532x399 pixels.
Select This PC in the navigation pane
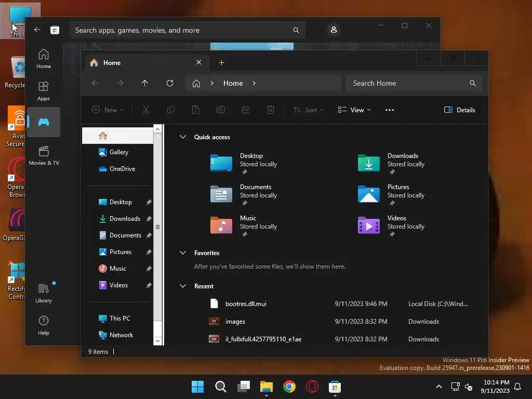pyautogui.click(x=117, y=318)
